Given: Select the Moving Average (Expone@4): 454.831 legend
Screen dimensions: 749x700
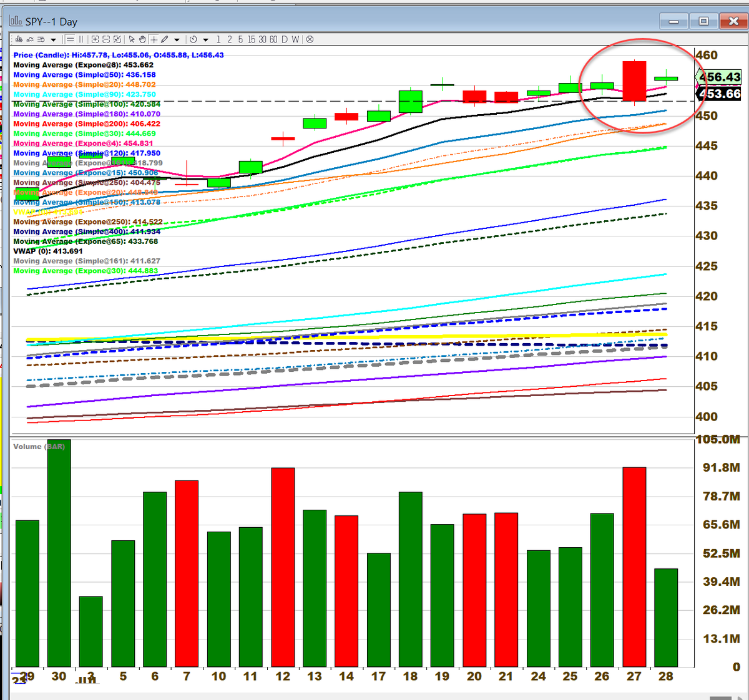Looking at the screenshot, I should (84, 143).
